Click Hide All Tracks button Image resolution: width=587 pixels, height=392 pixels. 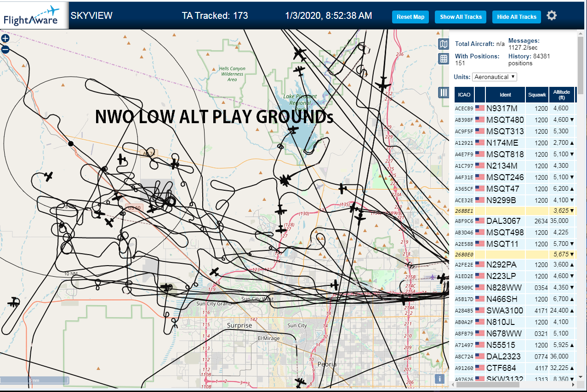pyautogui.click(x=517, y=17)
